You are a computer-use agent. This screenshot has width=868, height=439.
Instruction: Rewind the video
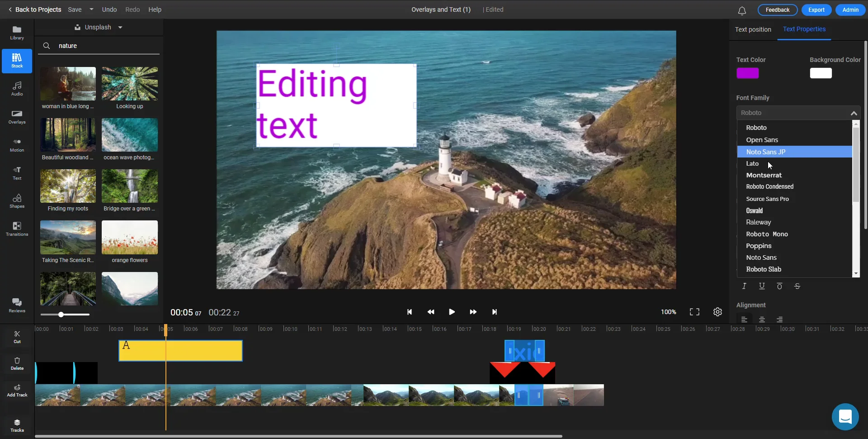click(431, 312)
